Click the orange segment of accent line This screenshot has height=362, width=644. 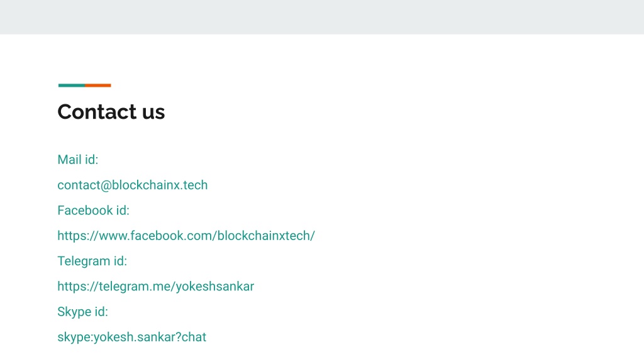pos(98,85)
